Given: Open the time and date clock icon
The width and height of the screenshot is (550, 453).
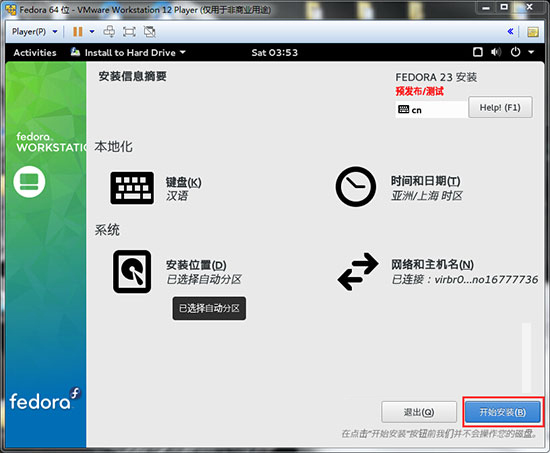Looking at the screenshot, I should [356, 186].
